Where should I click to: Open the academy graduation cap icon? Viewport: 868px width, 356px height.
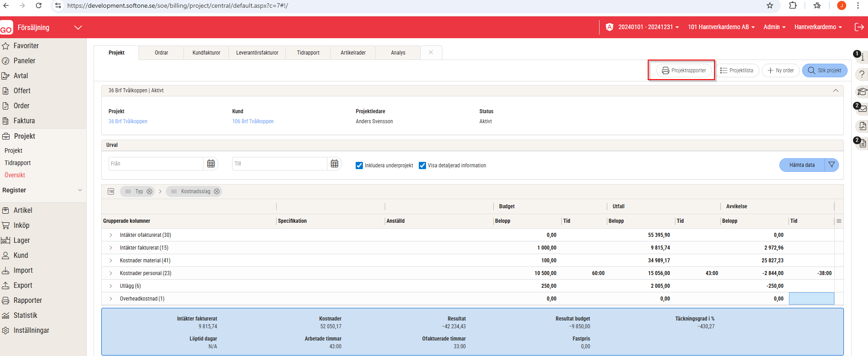(x=862, y=91)
